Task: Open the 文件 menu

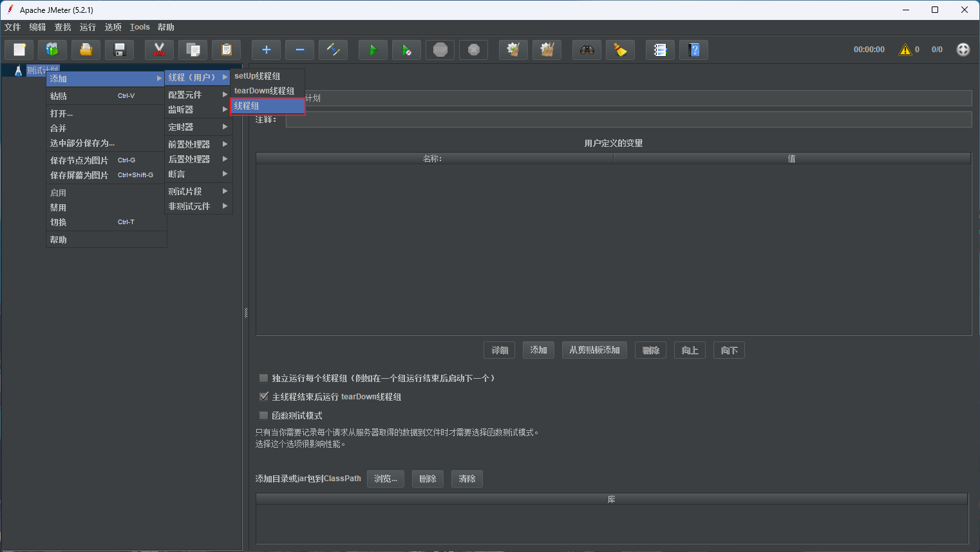Action: 12,27
